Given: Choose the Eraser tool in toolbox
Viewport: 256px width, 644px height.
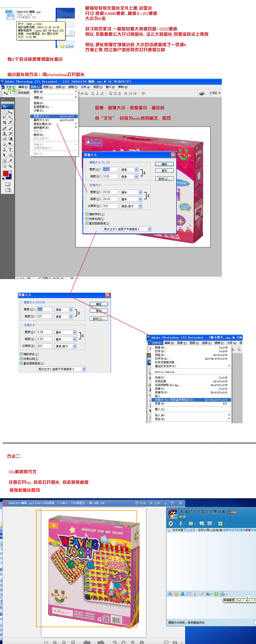Looking at the screenshot, I should 5,139.
